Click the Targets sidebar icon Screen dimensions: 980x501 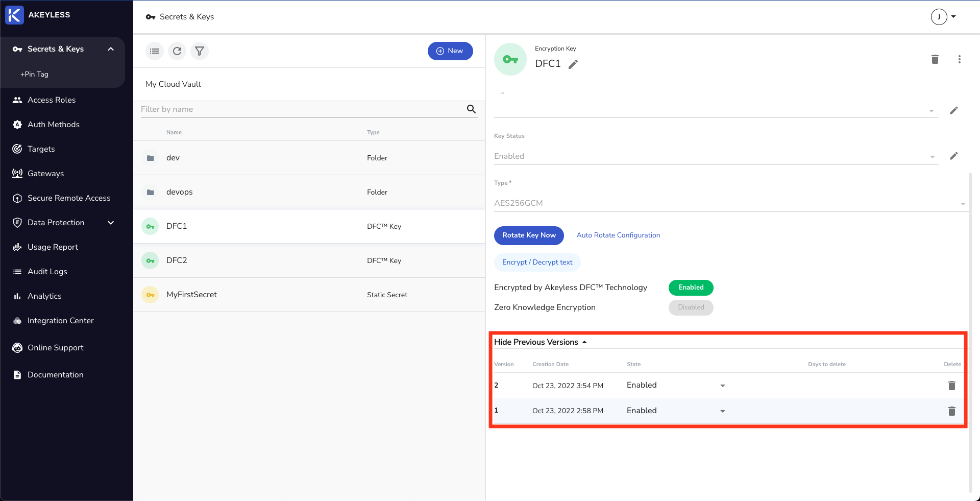click(17, 149)
